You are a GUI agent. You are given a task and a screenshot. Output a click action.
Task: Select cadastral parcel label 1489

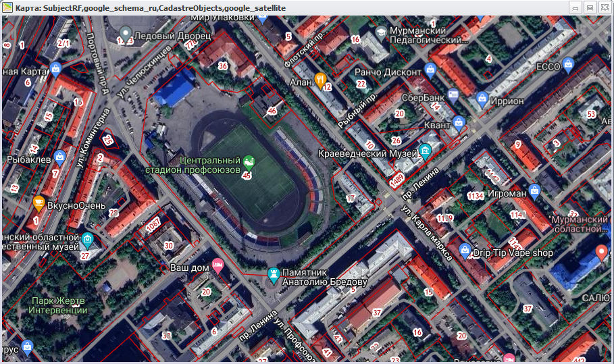tap(397, 179)
